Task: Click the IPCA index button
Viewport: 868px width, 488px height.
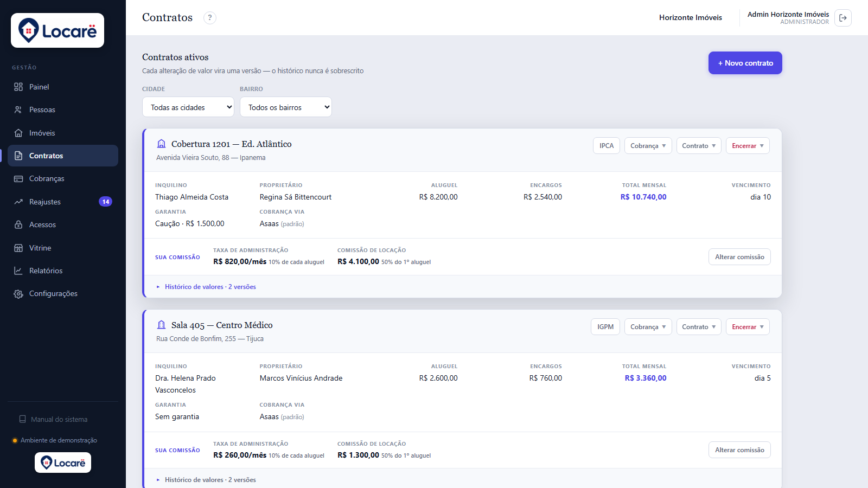Action: click(607, 145)
